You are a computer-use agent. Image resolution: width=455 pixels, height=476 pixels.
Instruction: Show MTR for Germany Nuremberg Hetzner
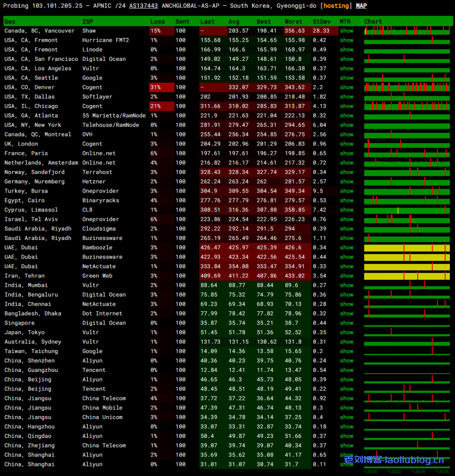click(346, 181)
